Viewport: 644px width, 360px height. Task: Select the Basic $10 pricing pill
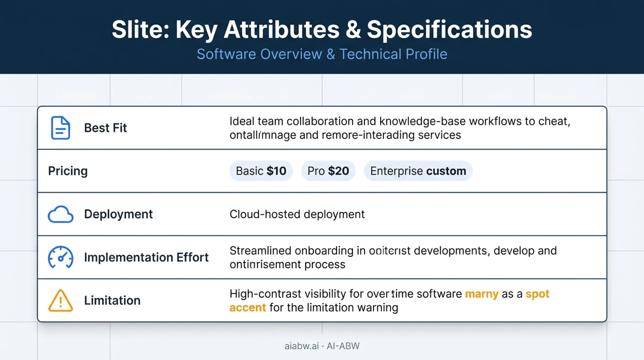pyautogui.click(x=261, y=171)
